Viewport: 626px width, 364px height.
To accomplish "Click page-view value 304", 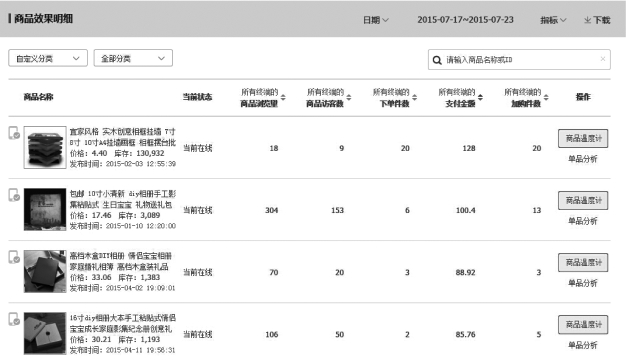I will tap(271, 210).
